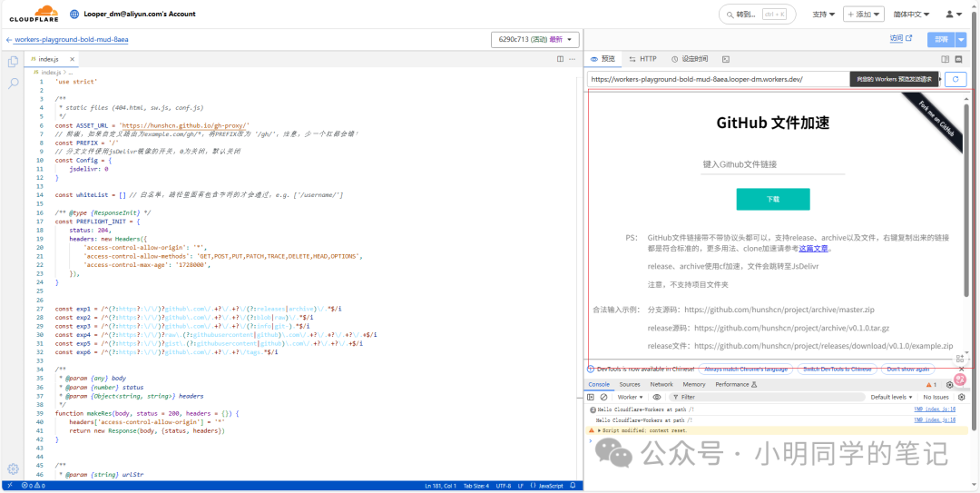
Task: Toggle live expression eye icon in console
Action: pyautogui.click(x=657, y=397)
